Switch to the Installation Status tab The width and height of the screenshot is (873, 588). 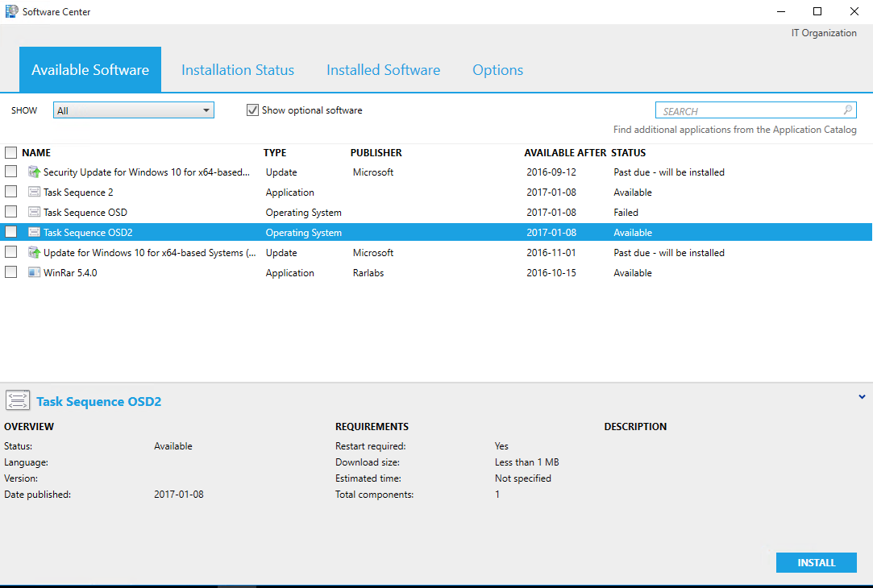click(237, 70)
